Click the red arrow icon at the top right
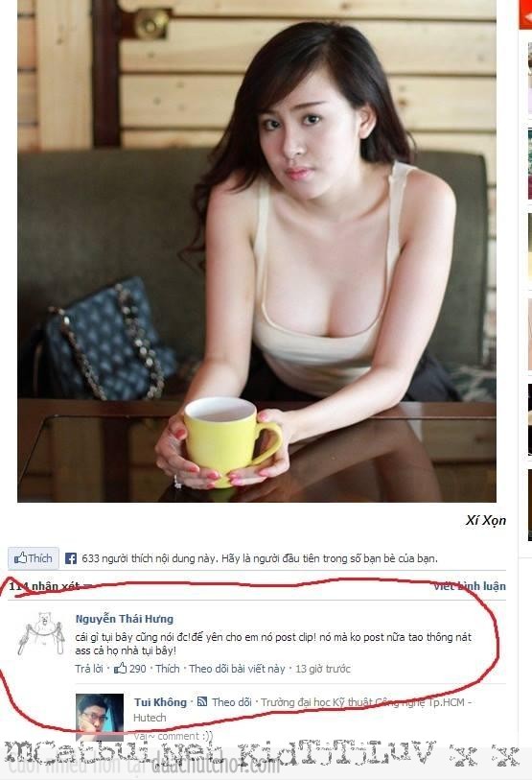The image size is (532, 780). pos(525,15)
